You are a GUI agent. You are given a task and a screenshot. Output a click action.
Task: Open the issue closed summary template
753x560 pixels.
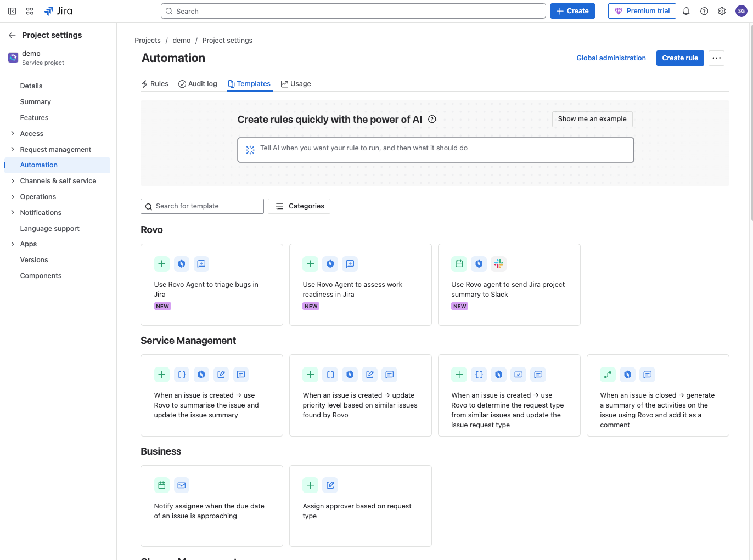[x=658, y=395]
